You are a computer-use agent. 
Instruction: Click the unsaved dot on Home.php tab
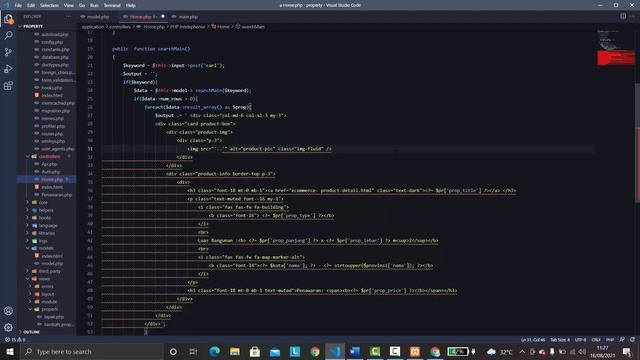tap(162, 17)
